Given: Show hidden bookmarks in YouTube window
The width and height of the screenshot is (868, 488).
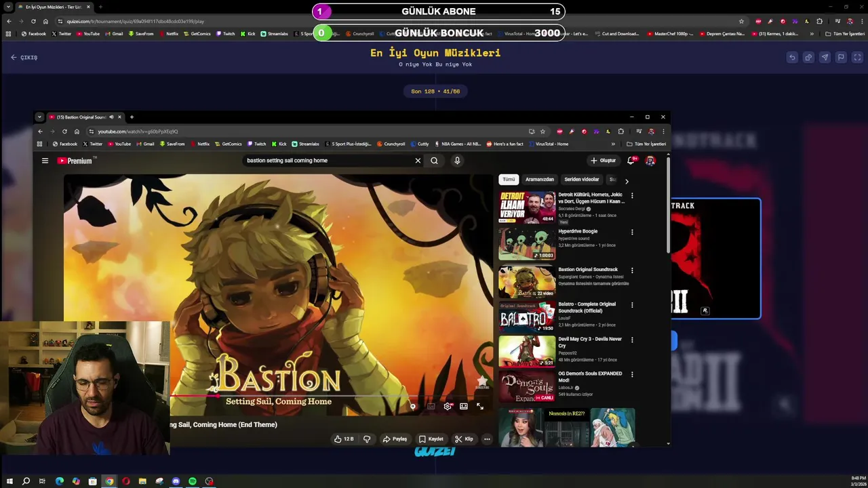Looking at the screenshot, I should (613, 144).
